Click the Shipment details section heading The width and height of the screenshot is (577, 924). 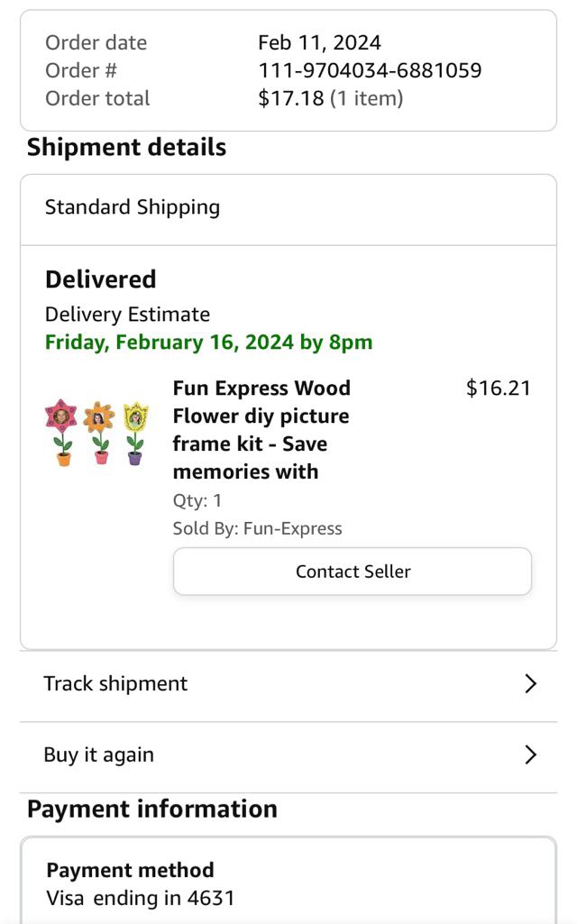point(126,148)
